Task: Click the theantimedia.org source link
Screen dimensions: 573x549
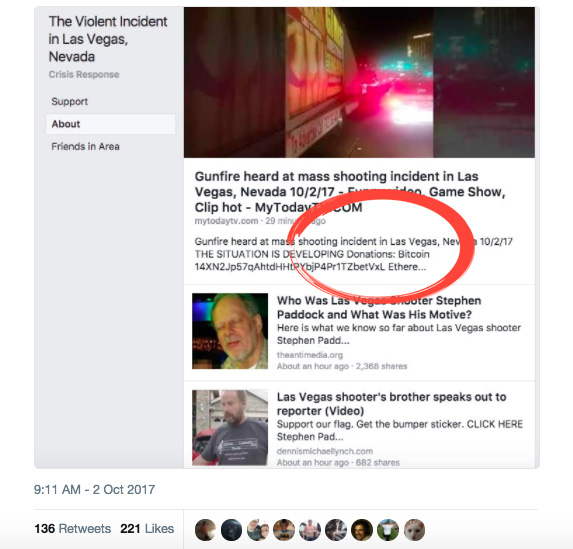Action: point(310,355)
